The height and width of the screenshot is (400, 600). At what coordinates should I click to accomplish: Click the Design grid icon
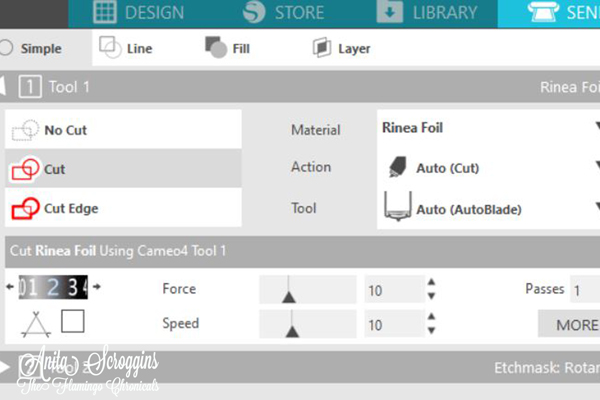(x=104, y=12)
